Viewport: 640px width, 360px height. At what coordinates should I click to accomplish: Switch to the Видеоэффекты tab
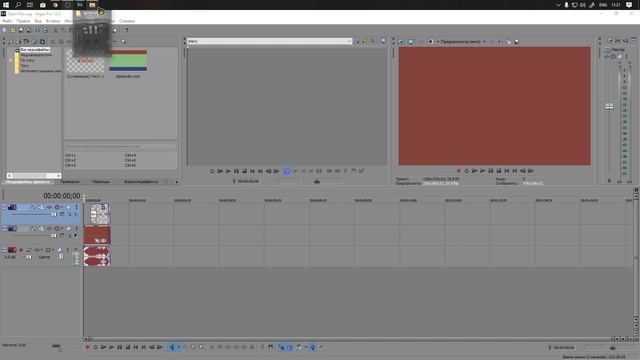141,182
